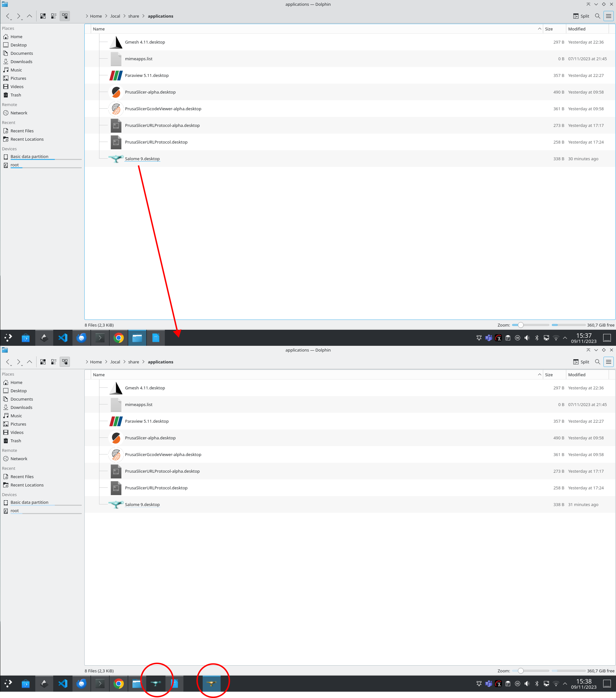Toggle Details view mode in upper Dolphin window
Image resolution: width=616 pixels, height=698 pixels.
[x=64, y=16]
